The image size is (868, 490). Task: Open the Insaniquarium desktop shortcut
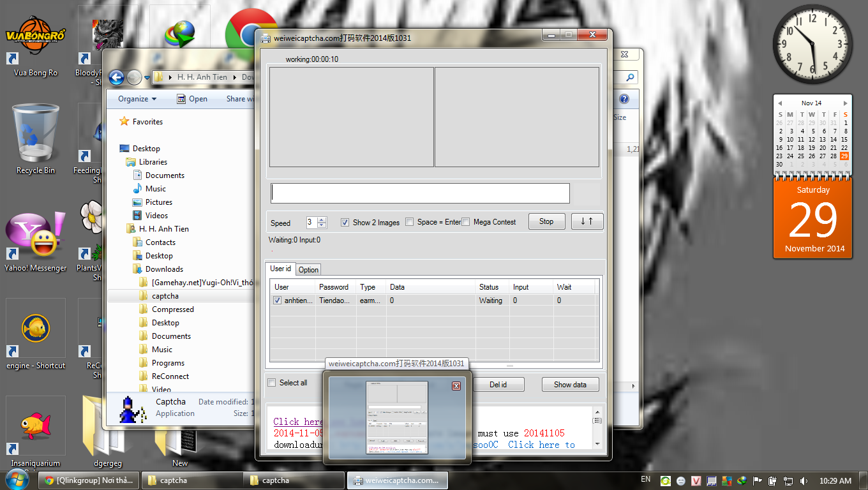[35, 431]
